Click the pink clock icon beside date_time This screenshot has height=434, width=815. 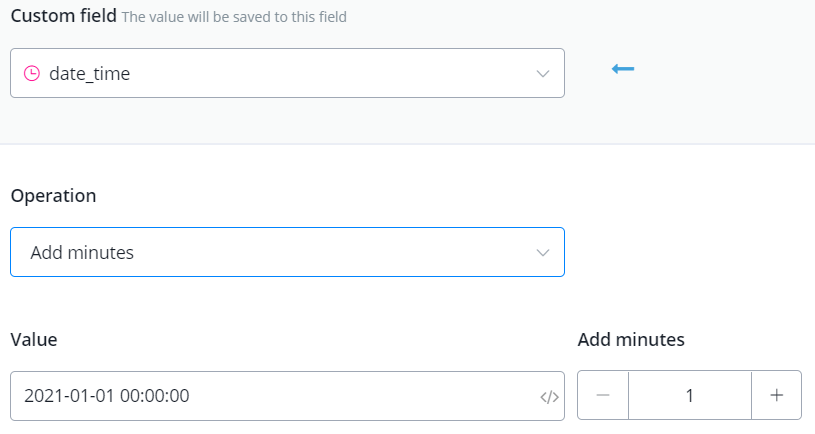(x=32, y=74)
